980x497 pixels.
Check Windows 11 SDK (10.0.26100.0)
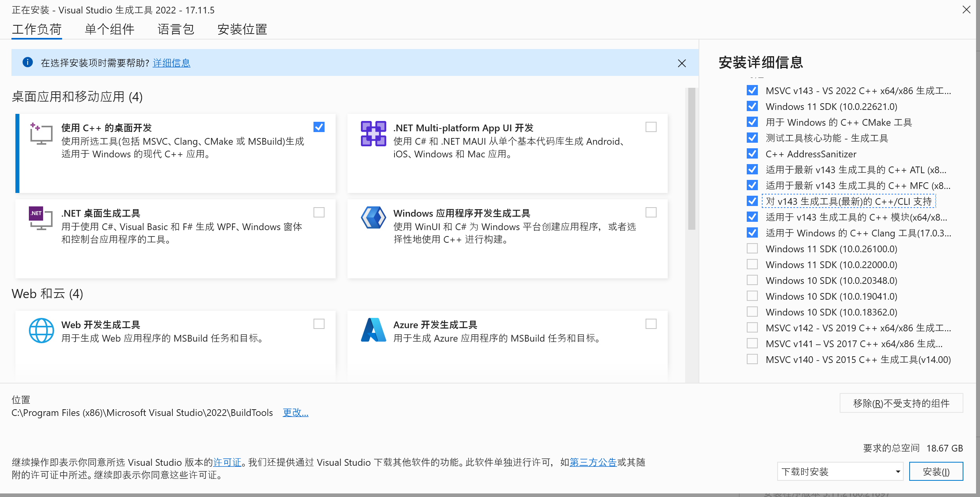point(752,249)
